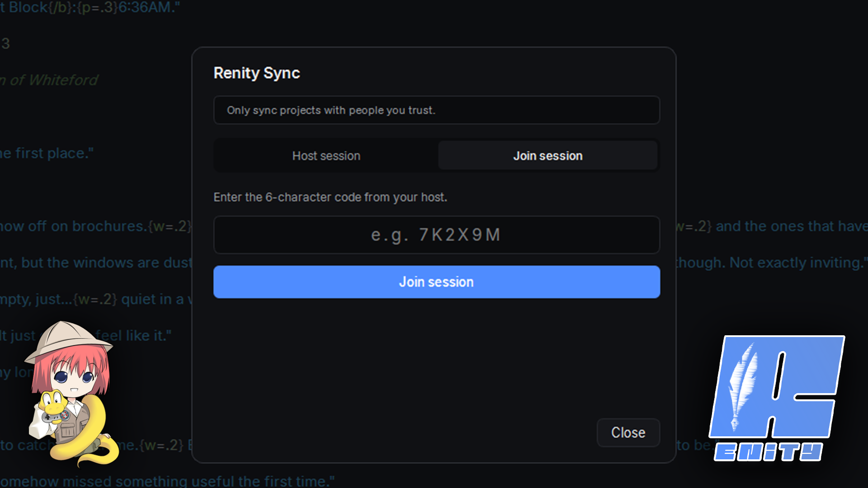The height and width of the screenshot is (488, 868).
Task: Close the Renity Sync dialog
Action: click(628, 432)
